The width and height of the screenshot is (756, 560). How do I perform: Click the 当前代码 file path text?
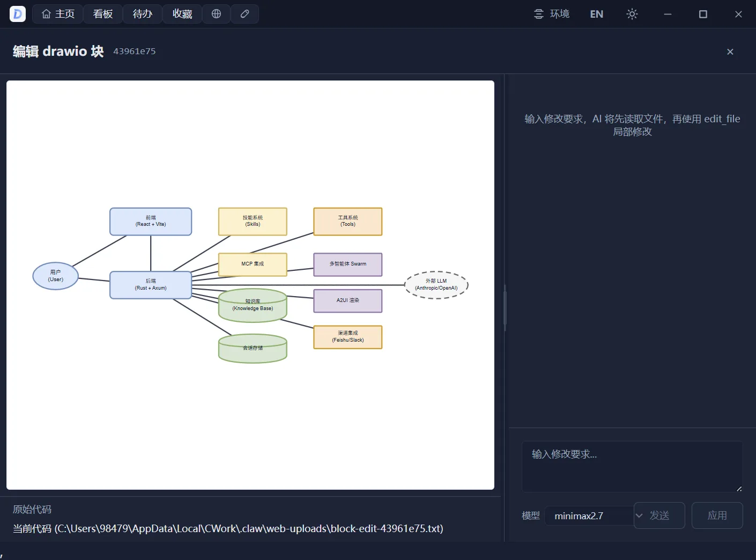pos(228,529)
